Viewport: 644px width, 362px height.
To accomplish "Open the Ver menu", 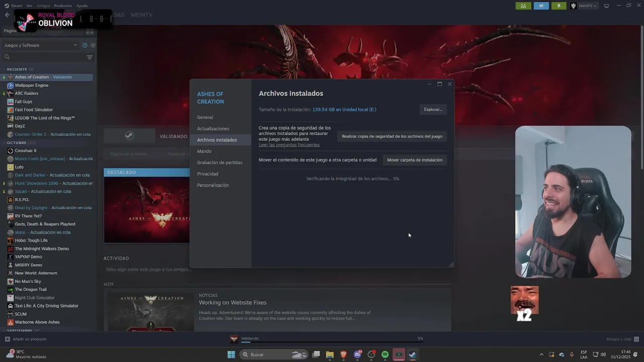I will [x=29, y=6].
